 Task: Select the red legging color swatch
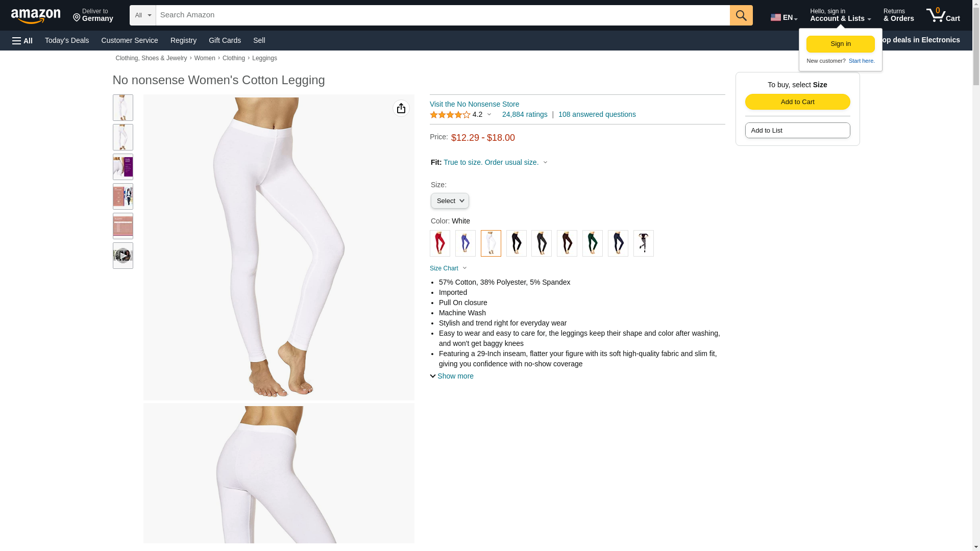[x=440, y=243]
